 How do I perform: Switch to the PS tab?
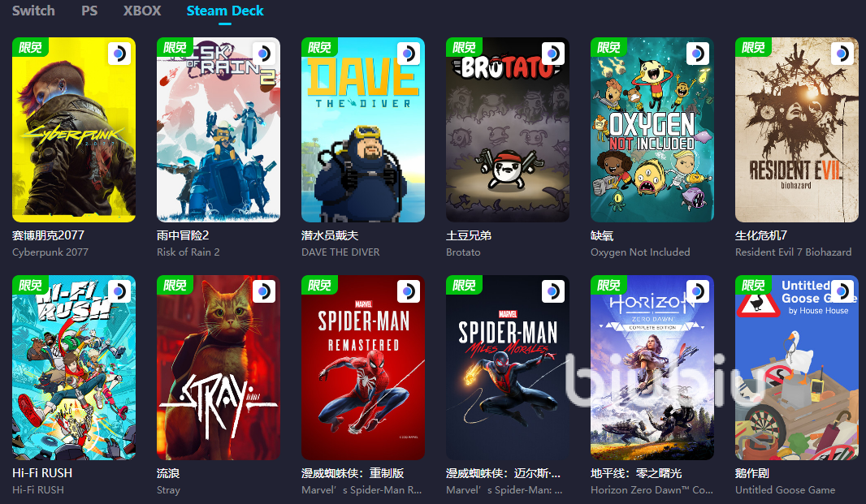click(x=89, y=11)
